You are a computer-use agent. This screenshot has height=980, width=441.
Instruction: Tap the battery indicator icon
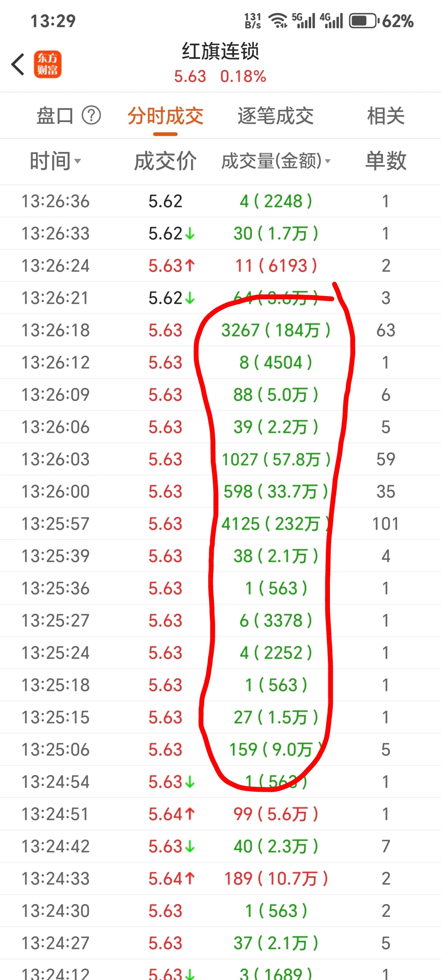coord(363,21)
